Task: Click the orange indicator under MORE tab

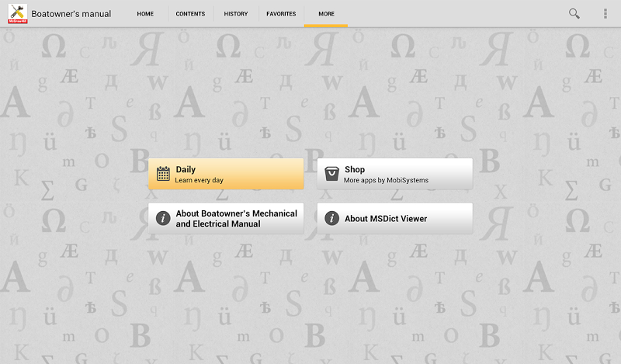Action: [x=326, y=26]
